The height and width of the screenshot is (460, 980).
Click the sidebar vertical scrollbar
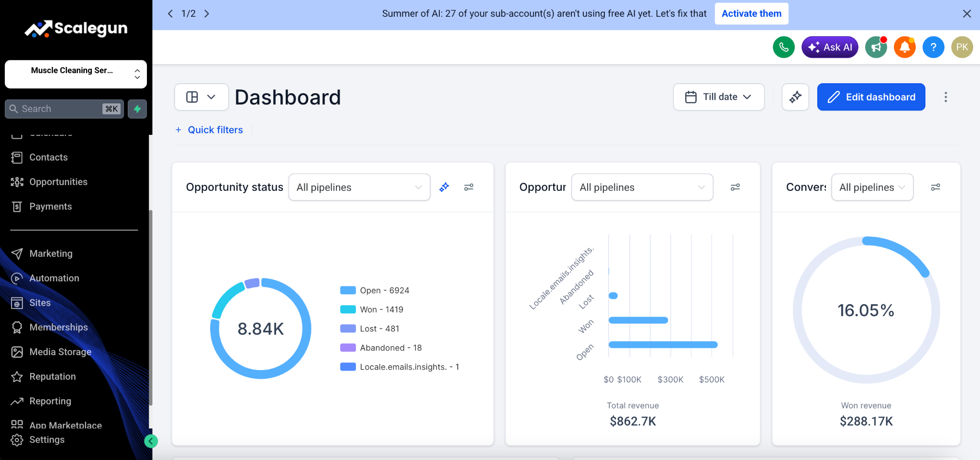click(151, 307)
